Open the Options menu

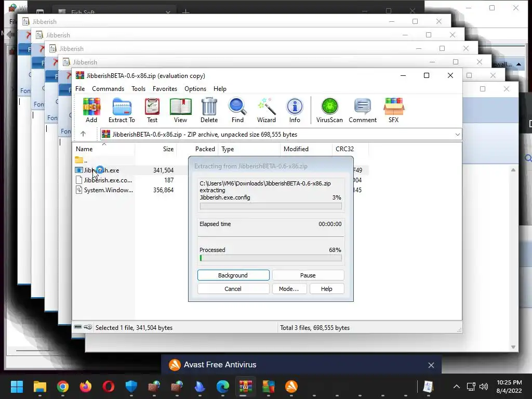(195, 88)
